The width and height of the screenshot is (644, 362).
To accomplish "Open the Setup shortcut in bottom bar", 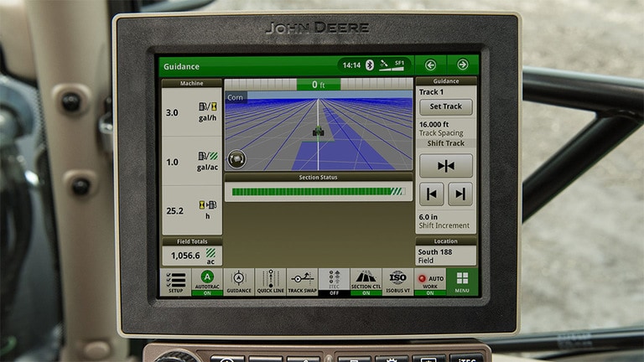I will 175,282.
